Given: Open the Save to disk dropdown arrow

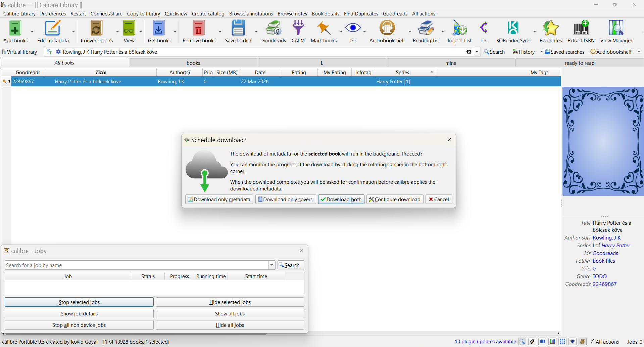Looking at the screenshot, I should click(x=256, y=32).
